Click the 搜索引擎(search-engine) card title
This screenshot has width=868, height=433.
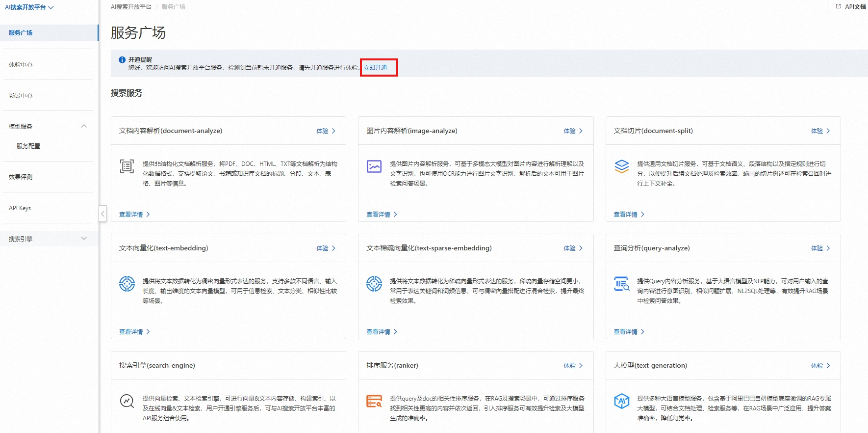157,366
